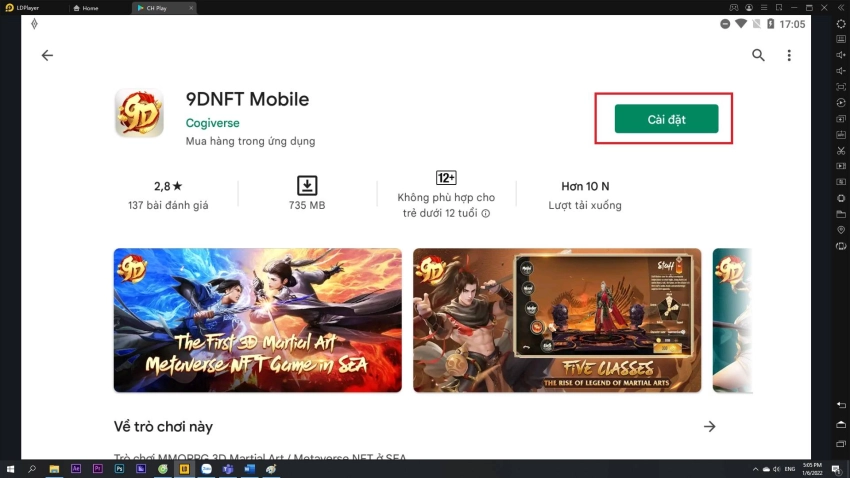
Task: Open LDPlayer gamepad settings icon in title bar
Action: point(733,8)
